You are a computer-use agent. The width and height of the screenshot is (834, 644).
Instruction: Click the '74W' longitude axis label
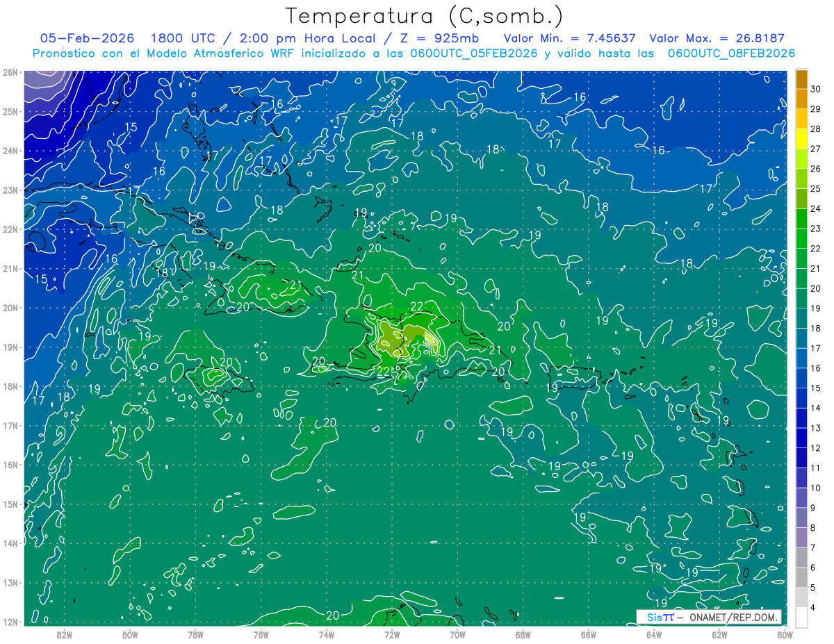(326, 634)
